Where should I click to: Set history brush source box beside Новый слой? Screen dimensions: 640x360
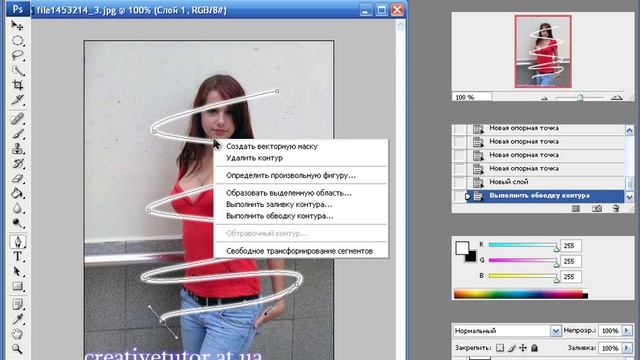pos(460,182)
